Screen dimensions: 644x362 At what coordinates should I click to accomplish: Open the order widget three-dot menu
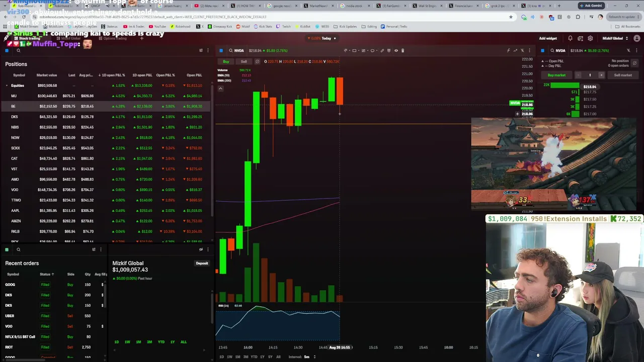click(x=635, y=50)
